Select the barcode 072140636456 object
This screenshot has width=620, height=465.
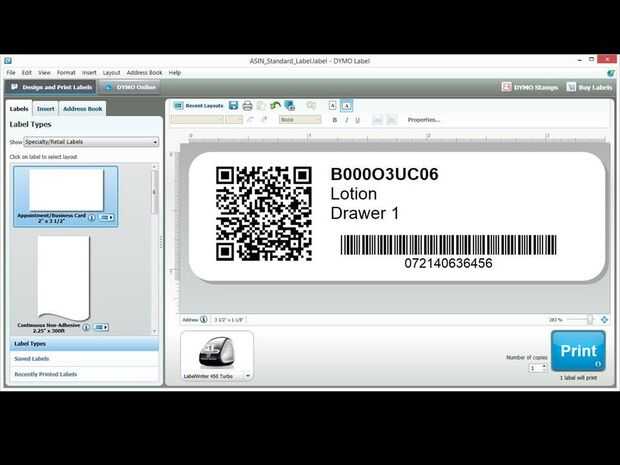(x=448, y=252)
